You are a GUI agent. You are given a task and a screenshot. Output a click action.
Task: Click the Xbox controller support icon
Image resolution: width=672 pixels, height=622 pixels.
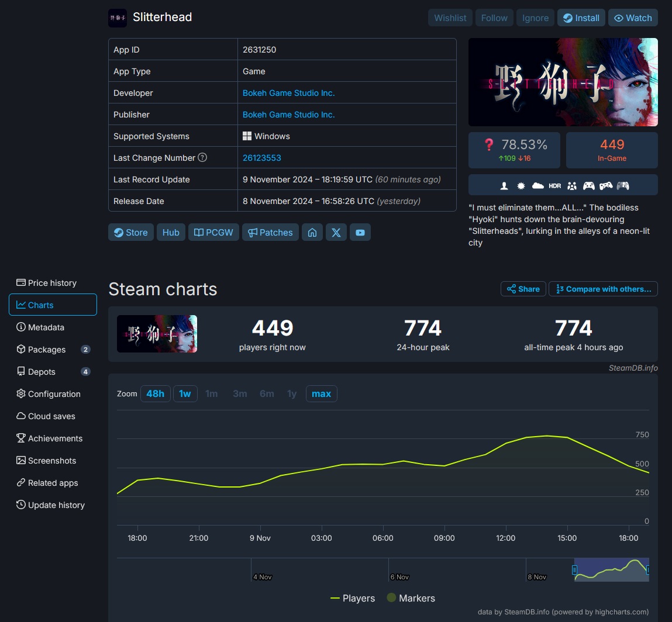pyautogui.click(x=589, y=185)
